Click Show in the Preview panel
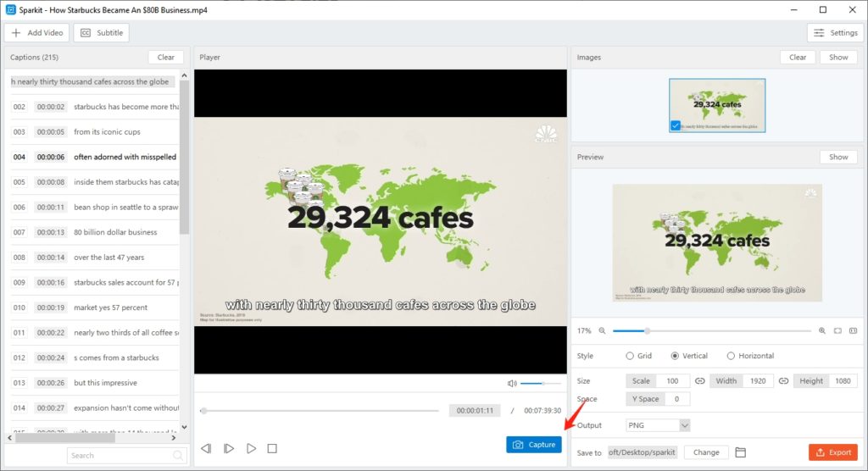Viewport: 868px width, 471px height. [838, 158]
